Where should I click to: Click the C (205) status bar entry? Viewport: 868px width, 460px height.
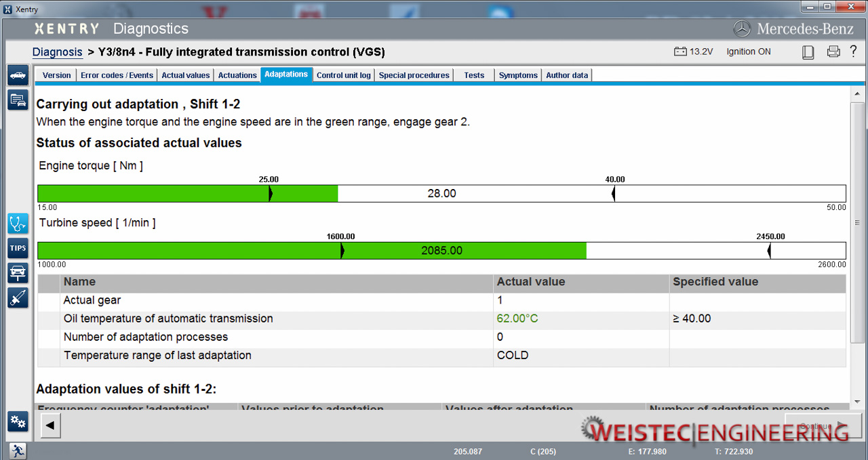(543, 451)
